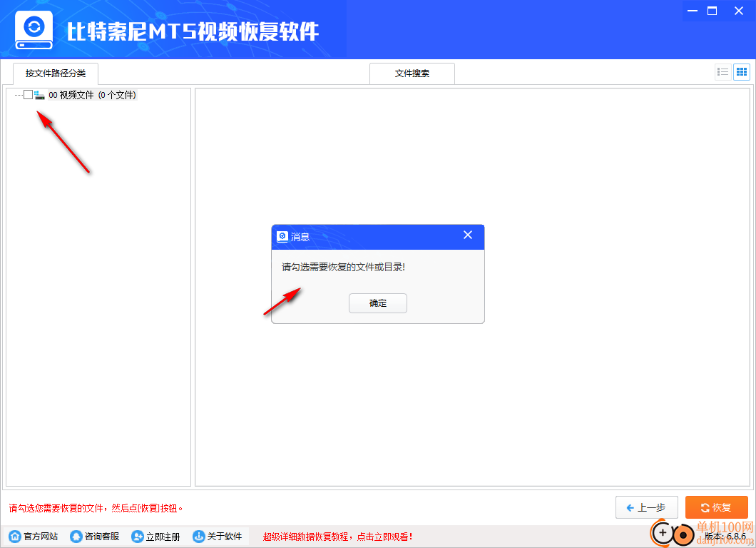Maximize the application window
This screenshot has height=548, width=756.
coord(712,11)
